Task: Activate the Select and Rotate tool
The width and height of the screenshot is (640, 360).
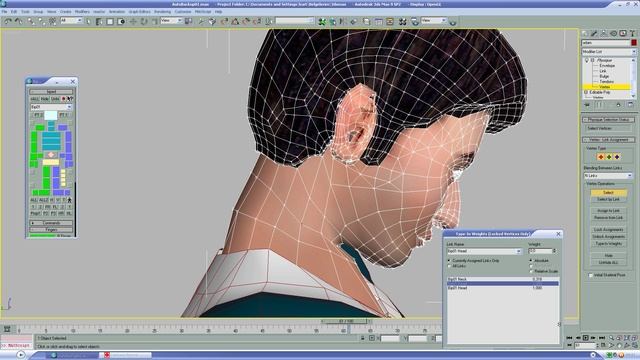Action: [144, 21]
